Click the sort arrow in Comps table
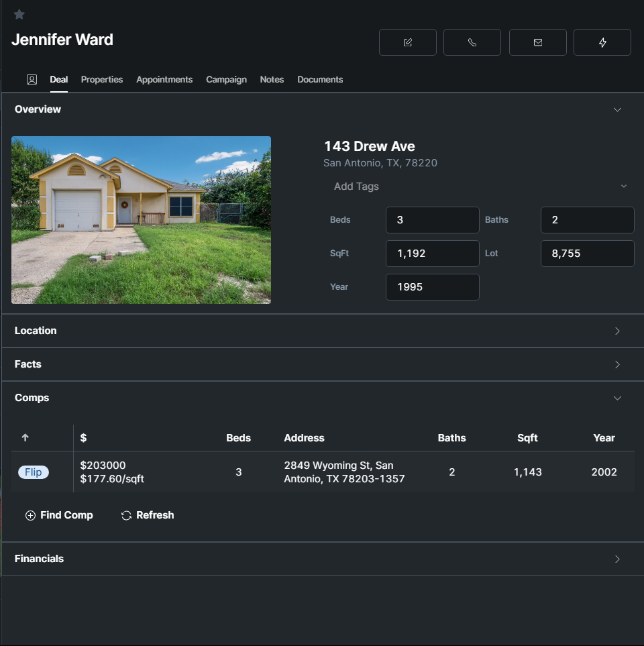 coord(25,438)
